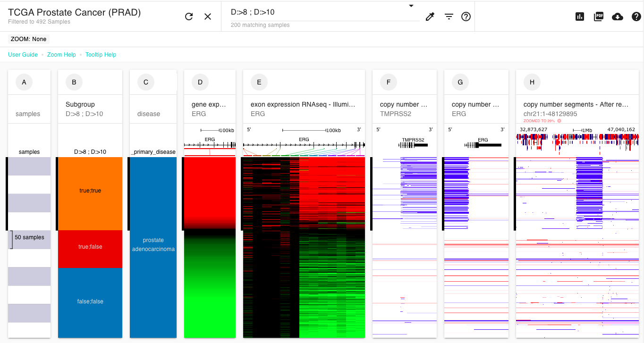Select the eyedropper pick samples icon

430,17
